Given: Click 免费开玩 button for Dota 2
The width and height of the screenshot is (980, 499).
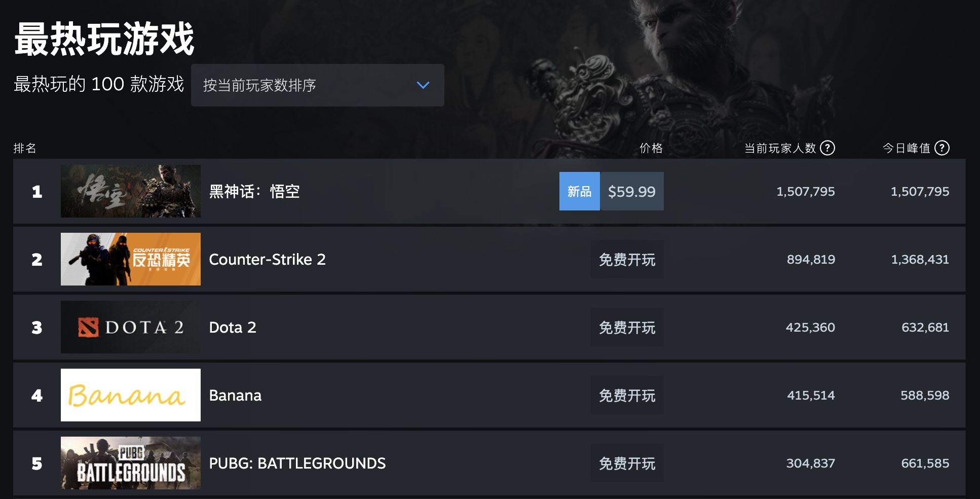Looking at the screenshot, I should tap(627, 328).
